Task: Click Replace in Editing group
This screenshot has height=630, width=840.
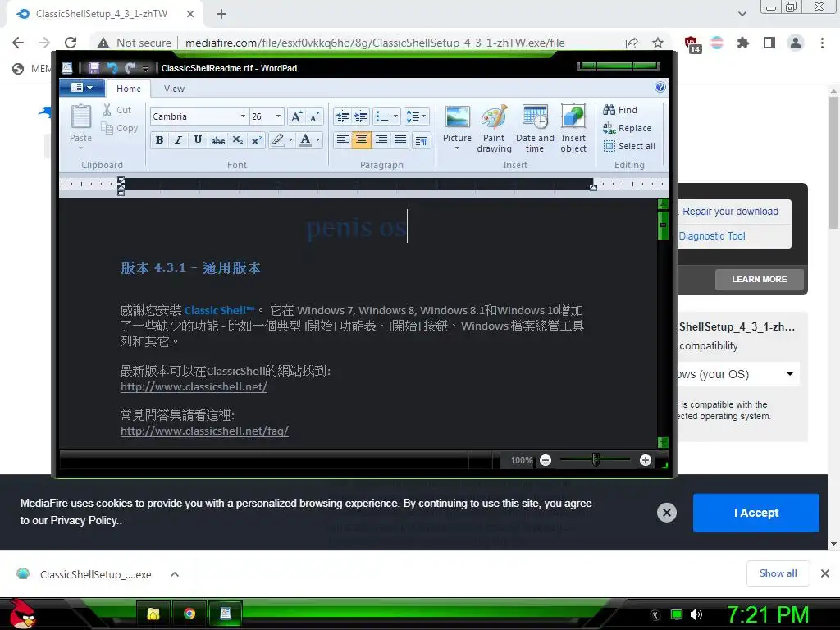Action: click(x=627, y=128)
